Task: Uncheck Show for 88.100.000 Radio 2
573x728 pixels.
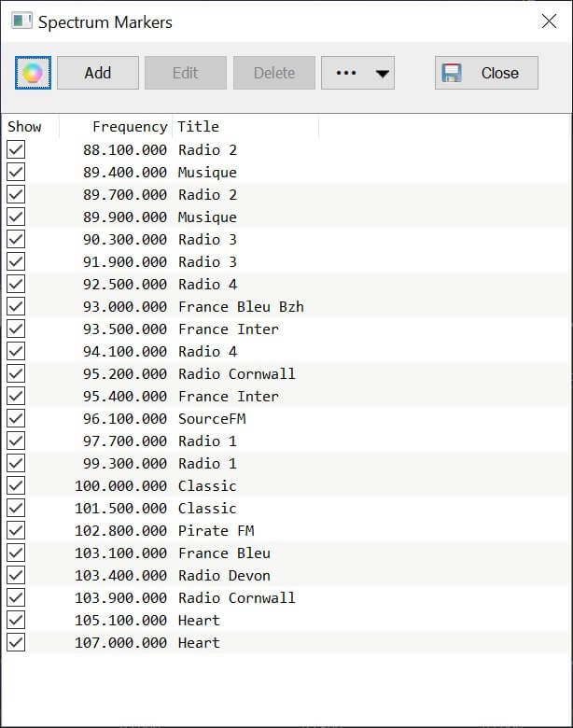Action: (x=16, y=149)
